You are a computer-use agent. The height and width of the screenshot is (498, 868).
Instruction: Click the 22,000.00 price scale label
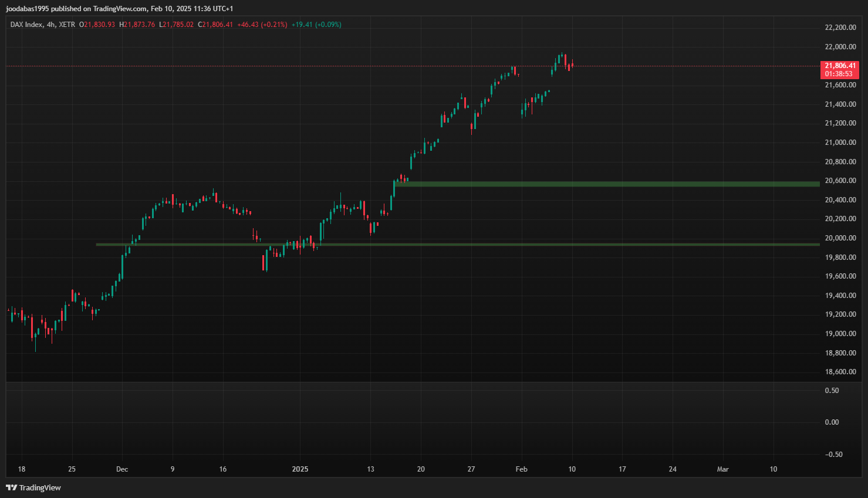coord(840,47)
